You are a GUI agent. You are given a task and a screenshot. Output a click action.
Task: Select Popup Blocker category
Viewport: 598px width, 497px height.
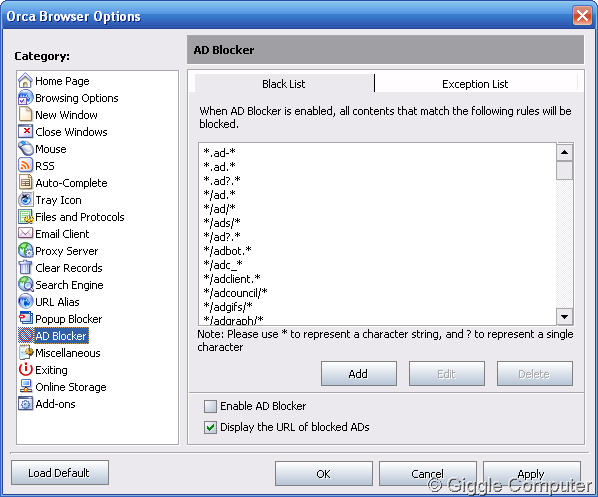click(x=69, y=319)
